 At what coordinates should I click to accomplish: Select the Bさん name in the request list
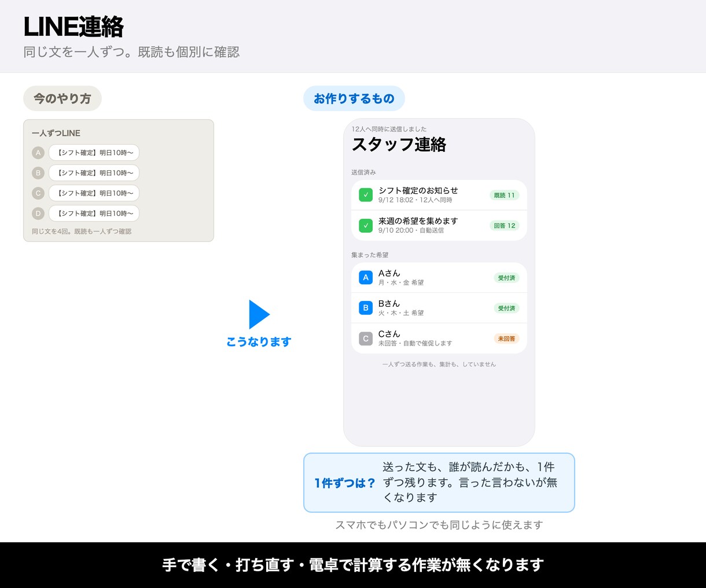pos(389,303)
